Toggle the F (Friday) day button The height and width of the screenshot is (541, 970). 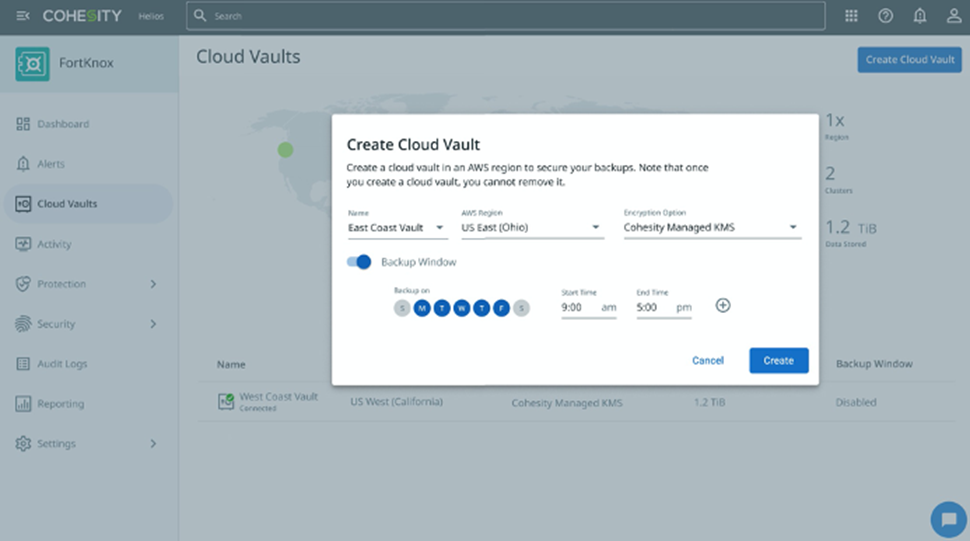point(501,308)
